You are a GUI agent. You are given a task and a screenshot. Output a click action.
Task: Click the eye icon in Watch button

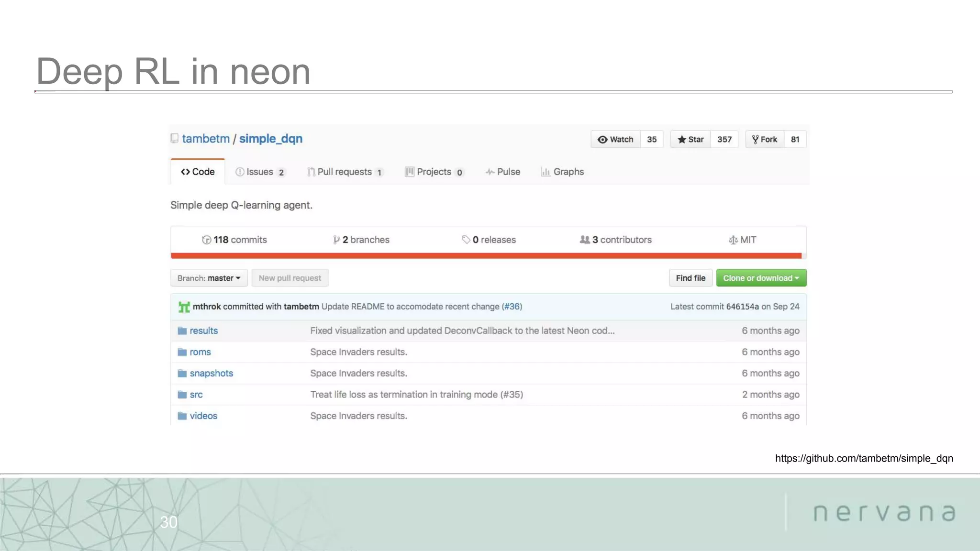(x=602, y=139)
